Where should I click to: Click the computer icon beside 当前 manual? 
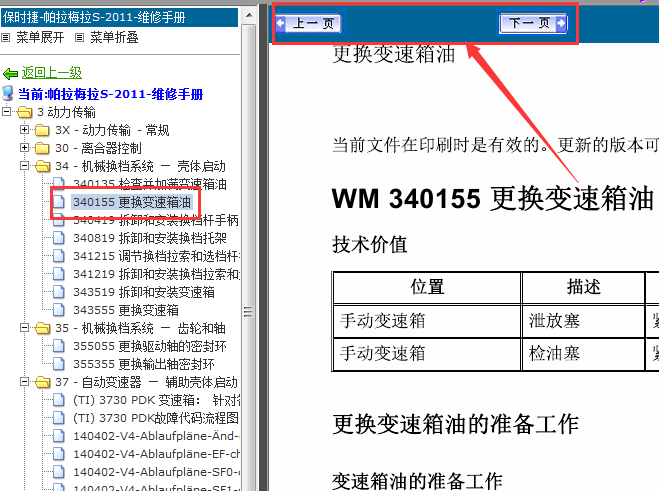point(8,93)
